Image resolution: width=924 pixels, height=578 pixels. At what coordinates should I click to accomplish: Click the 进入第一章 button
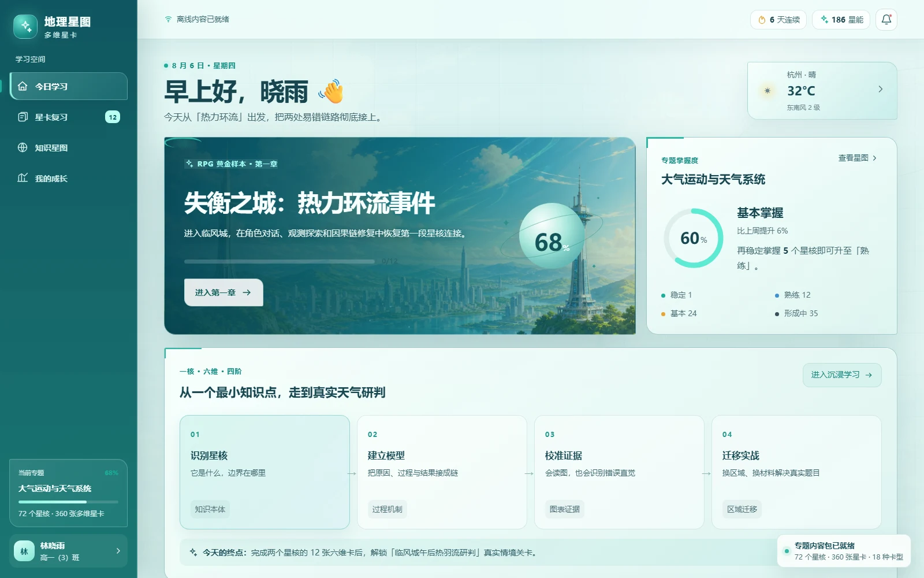(x=223, y=292)
